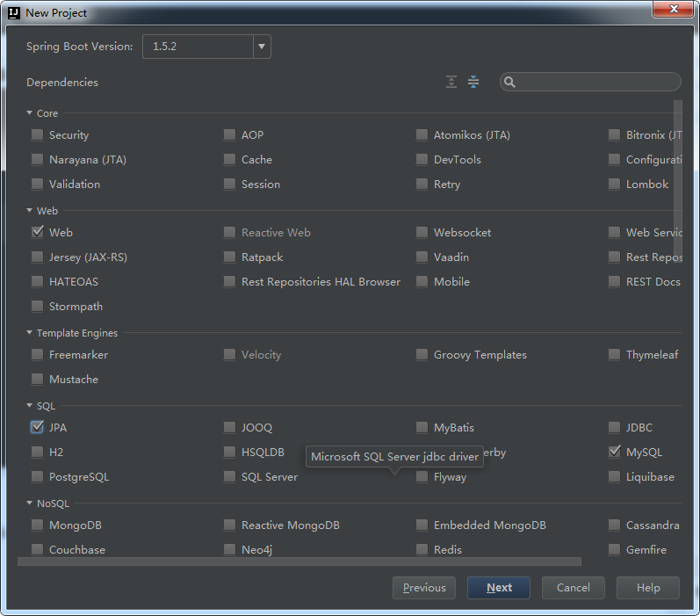Enable Websocket checkbox
This screenshot has width=700, height=616.
[422, 232]
